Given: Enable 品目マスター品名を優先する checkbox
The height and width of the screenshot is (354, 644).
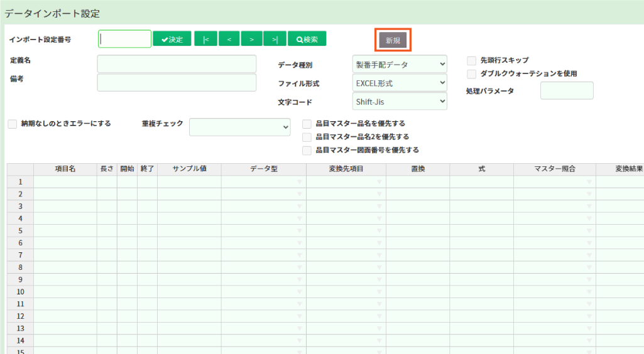Looking at the screenshot, I should 307,124.
